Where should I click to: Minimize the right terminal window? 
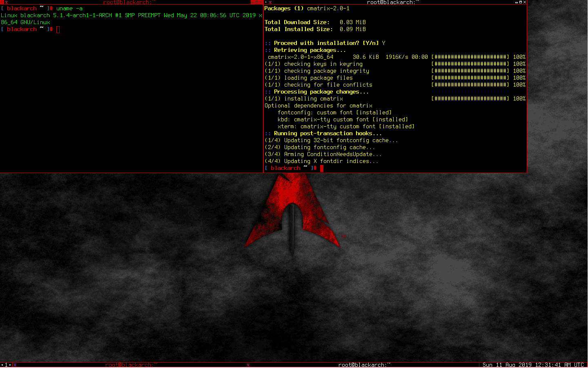pos(517,2)
